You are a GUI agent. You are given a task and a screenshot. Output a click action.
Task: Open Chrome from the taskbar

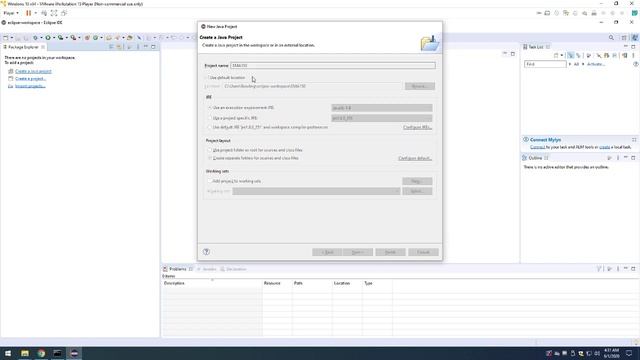[x=41, y=353]
